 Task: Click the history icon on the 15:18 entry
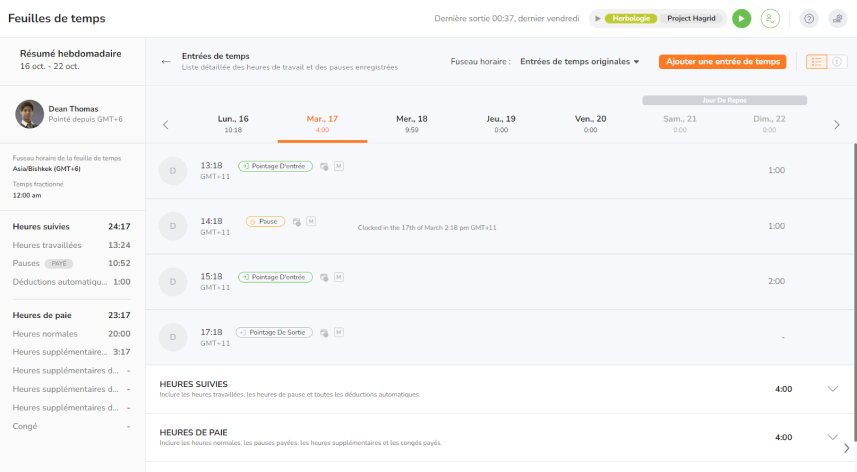click(x=324, y=278)
